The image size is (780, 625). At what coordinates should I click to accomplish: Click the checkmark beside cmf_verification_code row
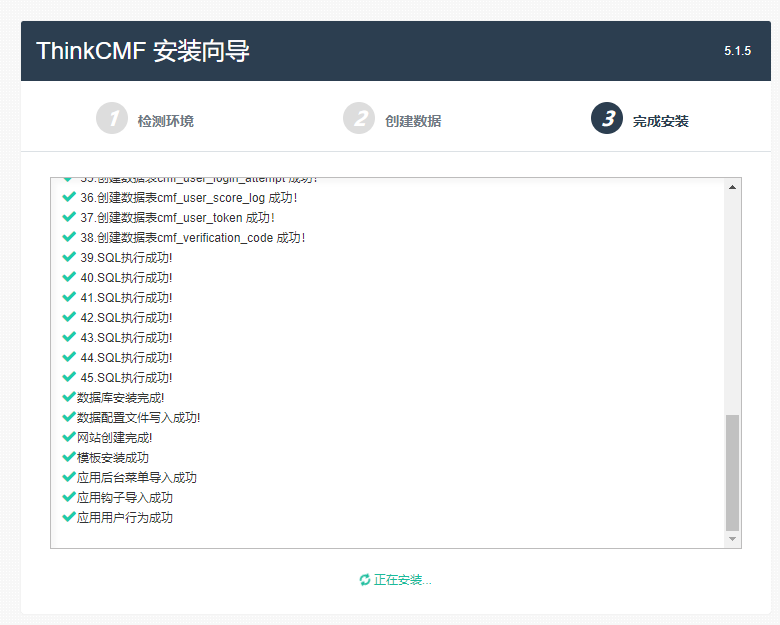coord(69,237)
